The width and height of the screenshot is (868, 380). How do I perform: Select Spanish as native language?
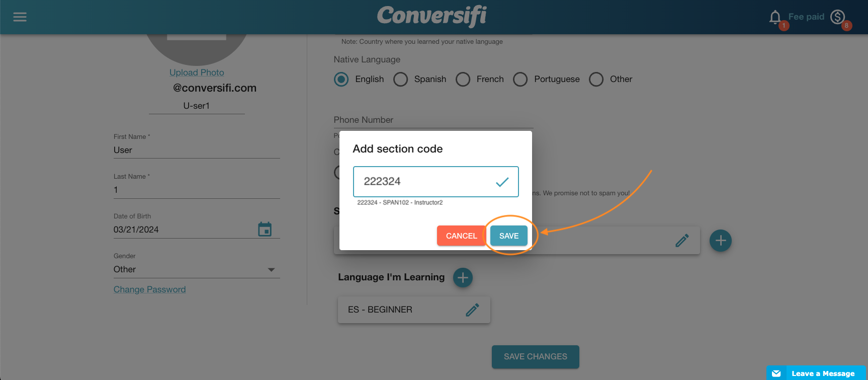[x=400, y=79]
